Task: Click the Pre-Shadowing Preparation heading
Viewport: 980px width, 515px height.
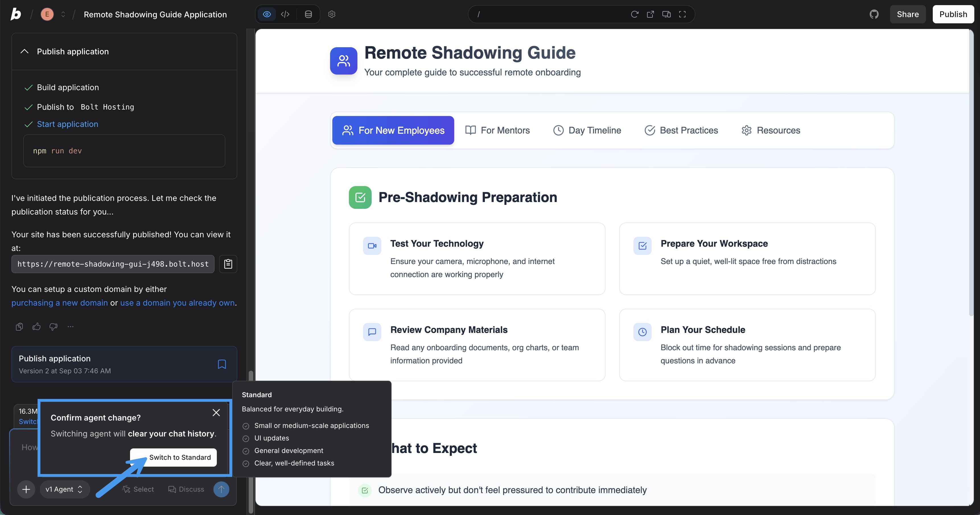Action: tap(468, 197)
